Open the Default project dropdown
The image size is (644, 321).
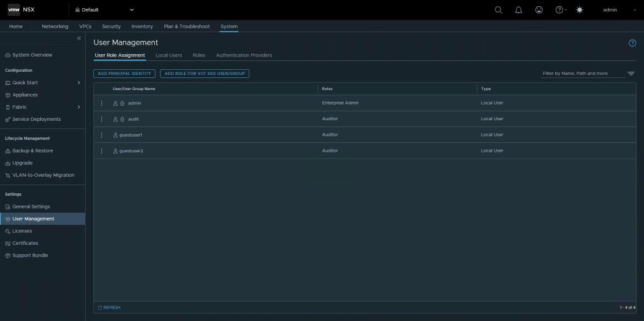[x=105, y=9]
